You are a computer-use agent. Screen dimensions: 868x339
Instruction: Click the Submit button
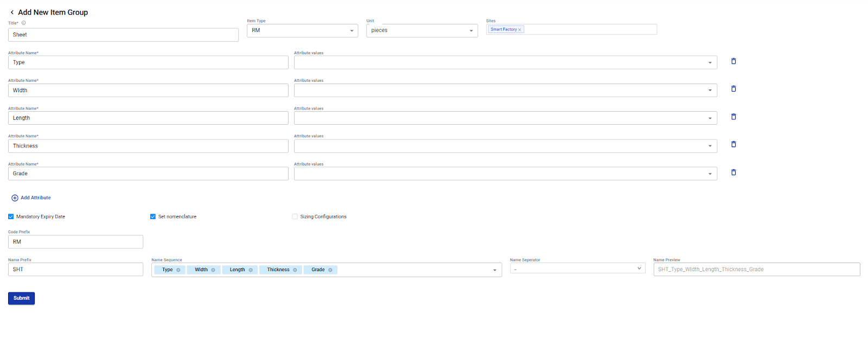pyautogui.click(x=21, y=298)
